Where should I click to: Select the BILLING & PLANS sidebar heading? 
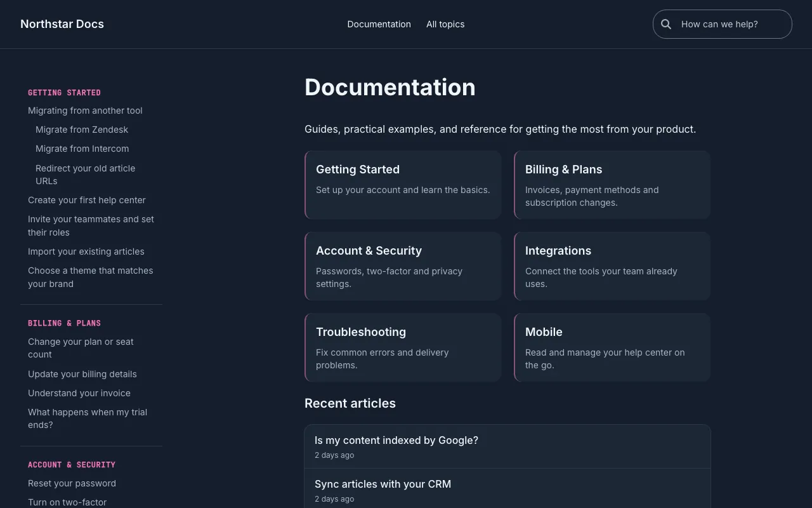64,323
